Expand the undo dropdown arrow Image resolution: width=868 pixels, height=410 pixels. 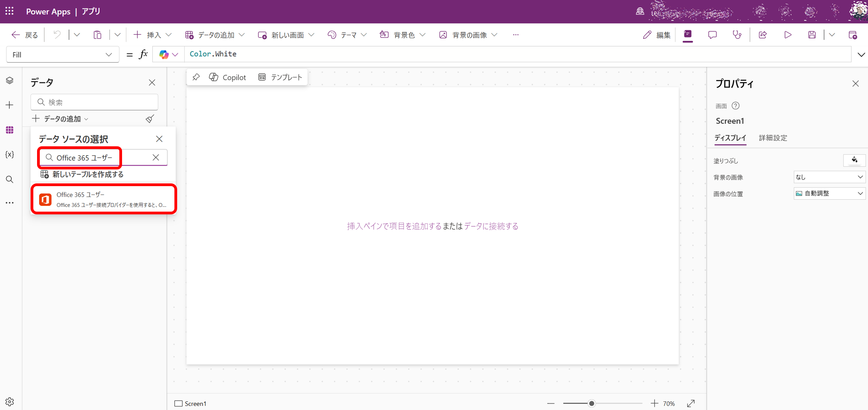77,35
